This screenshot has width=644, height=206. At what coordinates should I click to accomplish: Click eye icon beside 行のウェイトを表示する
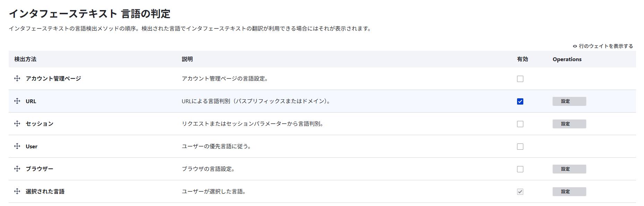click(x=575, y=46)
